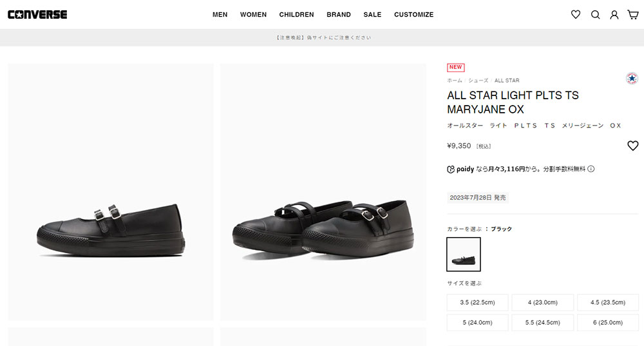Open the pair-of-shoes product image
The height and width of the screenshot is (346, 644).
[x=323, y=192]
